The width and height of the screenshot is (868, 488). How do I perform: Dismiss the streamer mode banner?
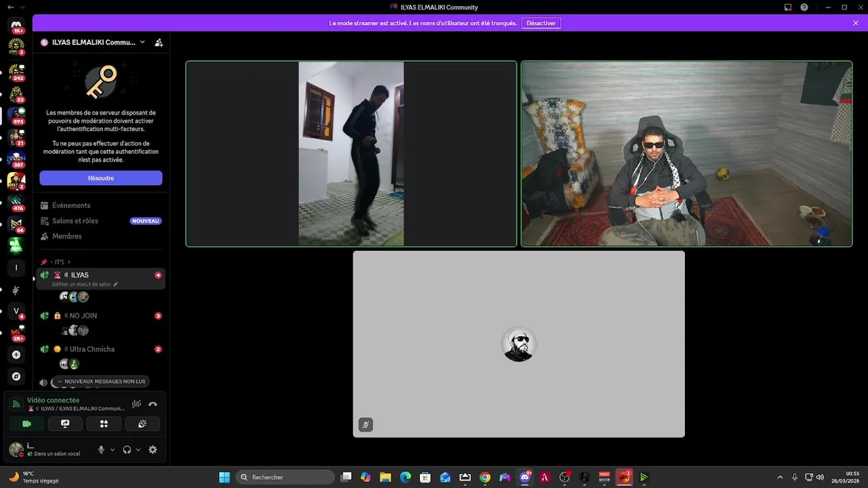point(856,23)
